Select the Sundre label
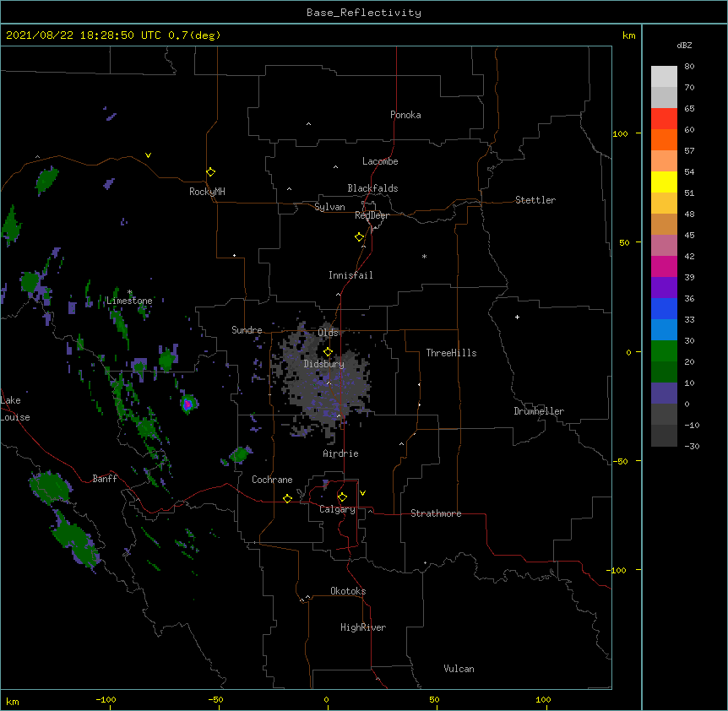 coord(247,330)
